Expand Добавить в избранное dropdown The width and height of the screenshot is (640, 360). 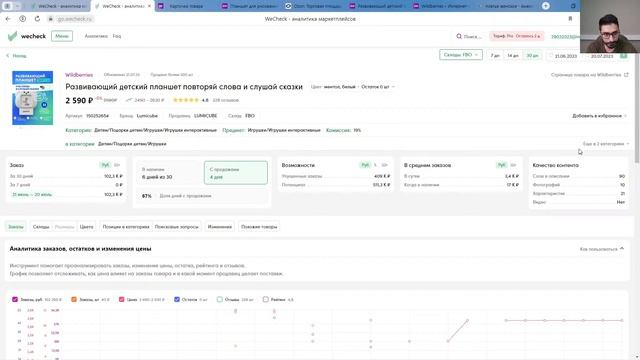pyautogui.click(x=599, y=116)
